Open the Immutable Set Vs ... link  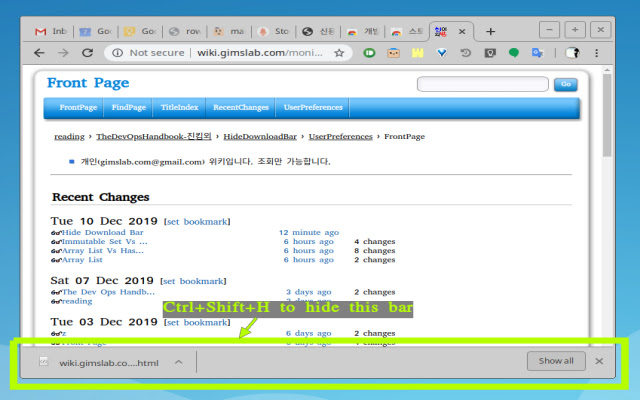[x=104, y=241]
